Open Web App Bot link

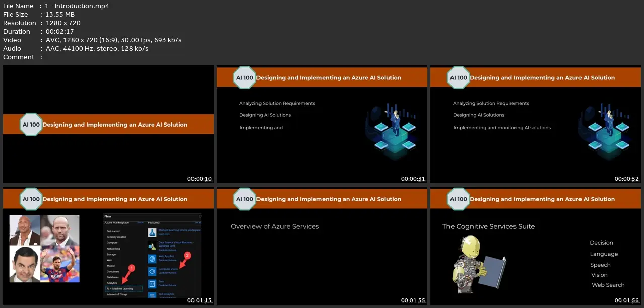166,256
